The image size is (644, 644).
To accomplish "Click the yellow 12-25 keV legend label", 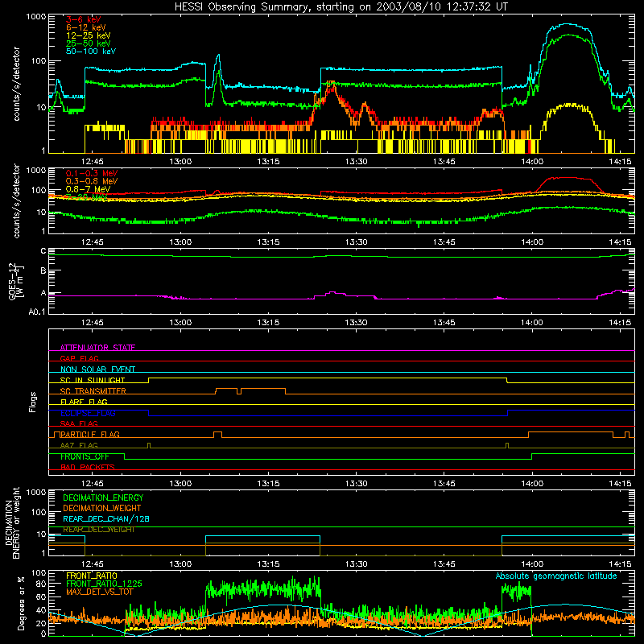I will 89,35.
